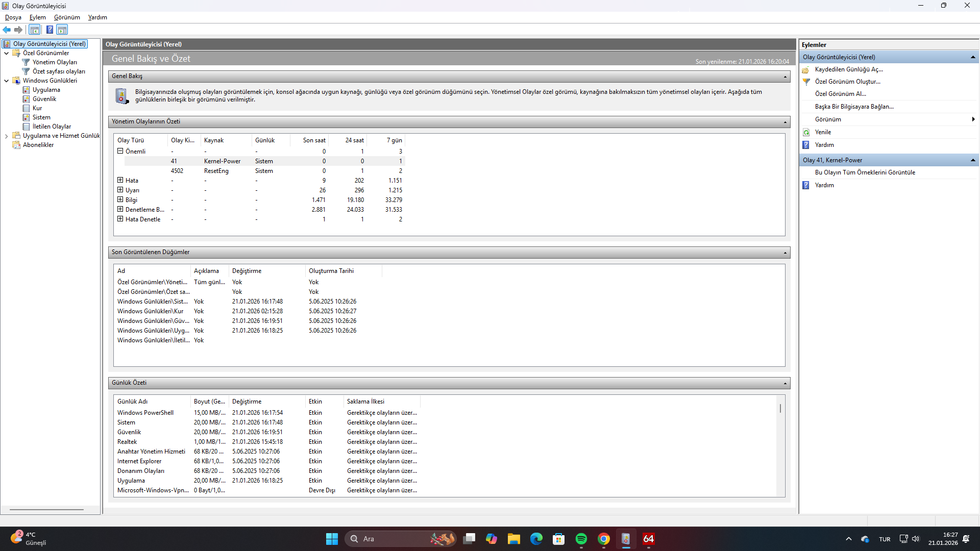Collapse Özel Görünümler tree node
The height and width of the screenshot is (551, 980).
[x=6, y=53]
